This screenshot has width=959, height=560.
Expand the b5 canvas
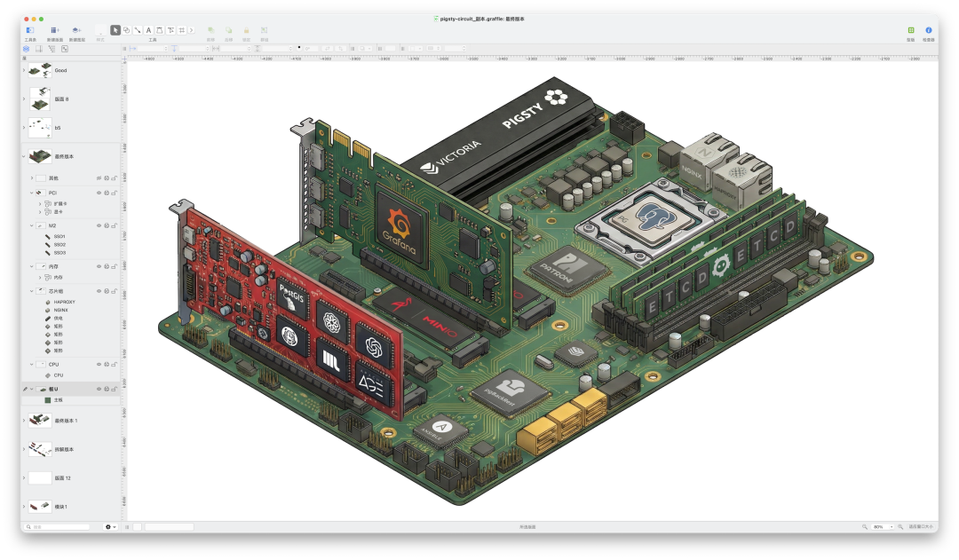click(x=24, y=128)
